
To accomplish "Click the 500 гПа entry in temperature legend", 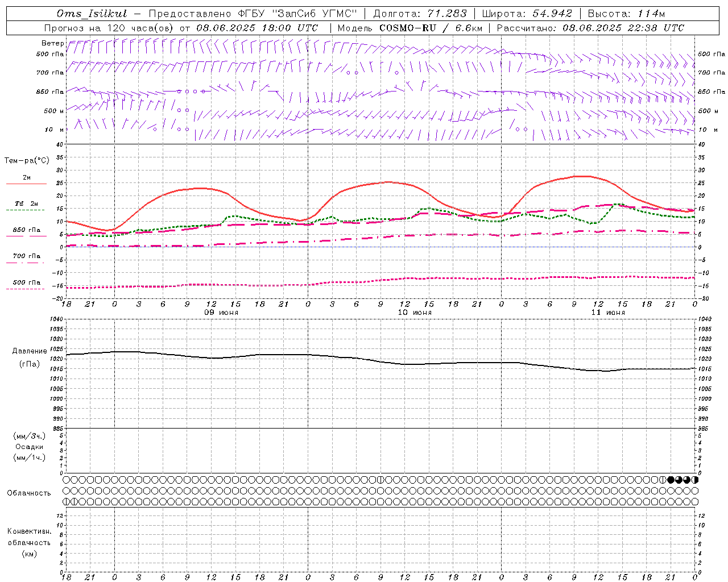I will tap(27, 282).
